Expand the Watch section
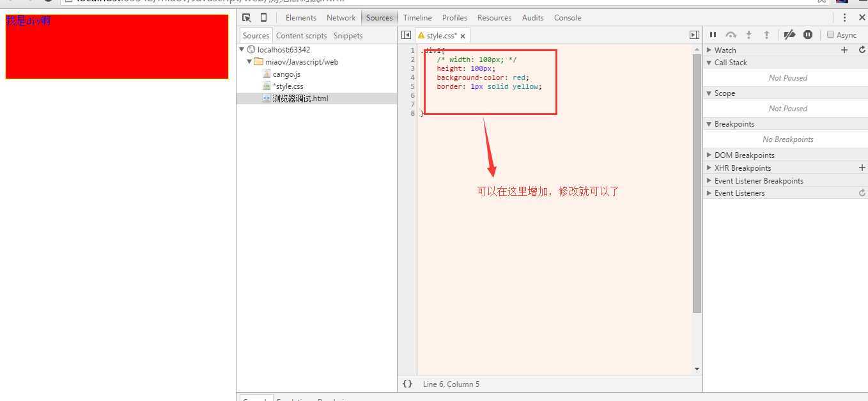Viewport: 868px width, 401px height. (x=709, y=50)
